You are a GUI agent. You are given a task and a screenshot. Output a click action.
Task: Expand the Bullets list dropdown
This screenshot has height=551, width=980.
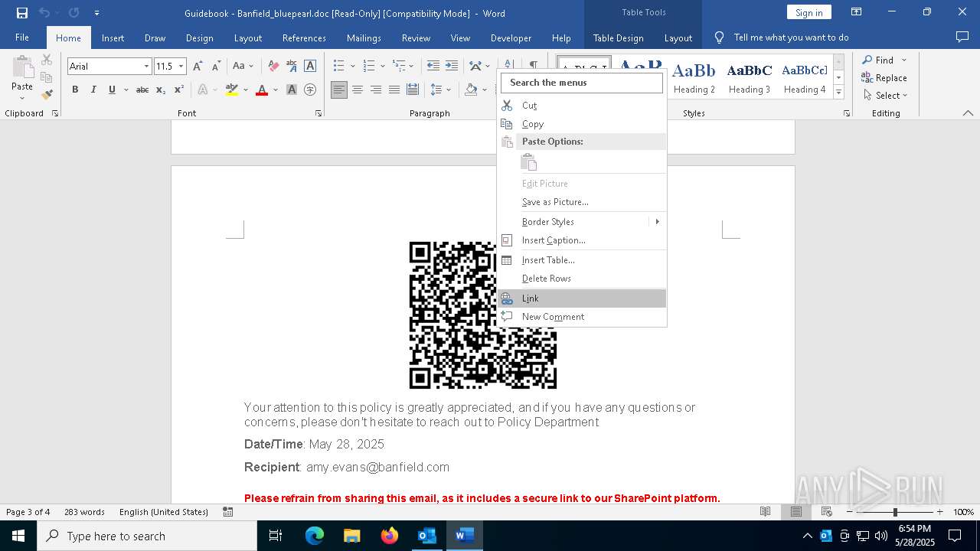coord(352,66)
